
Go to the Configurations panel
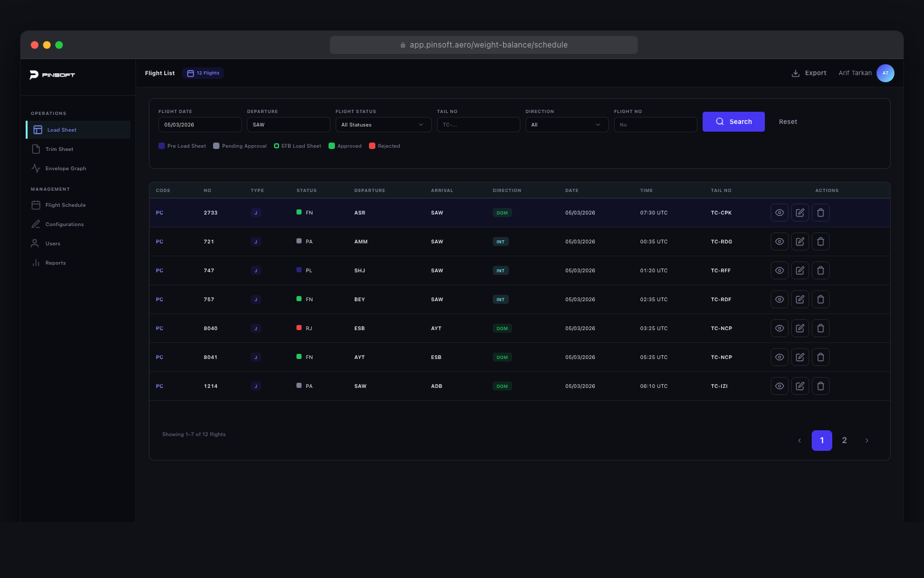[65, 223]
